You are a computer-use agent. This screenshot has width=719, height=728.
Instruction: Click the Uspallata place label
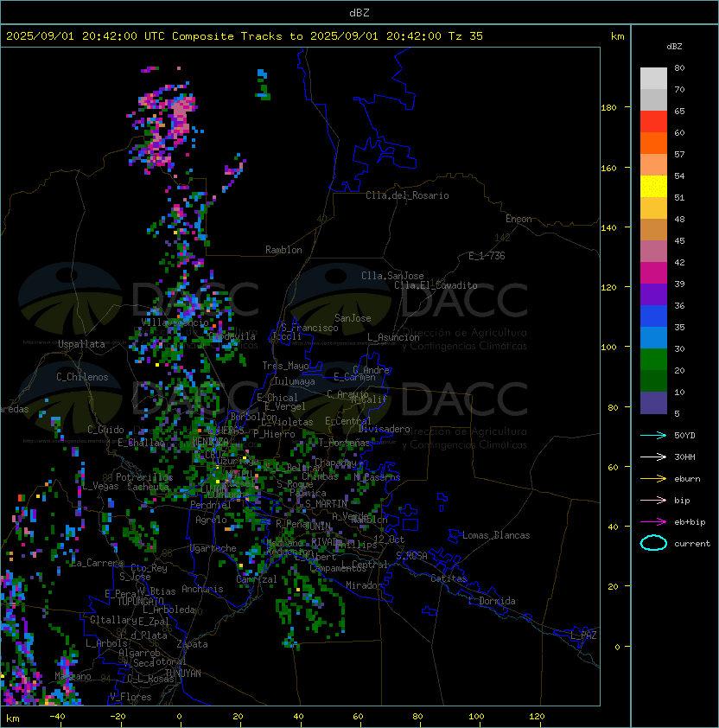(x=81, y=344)
